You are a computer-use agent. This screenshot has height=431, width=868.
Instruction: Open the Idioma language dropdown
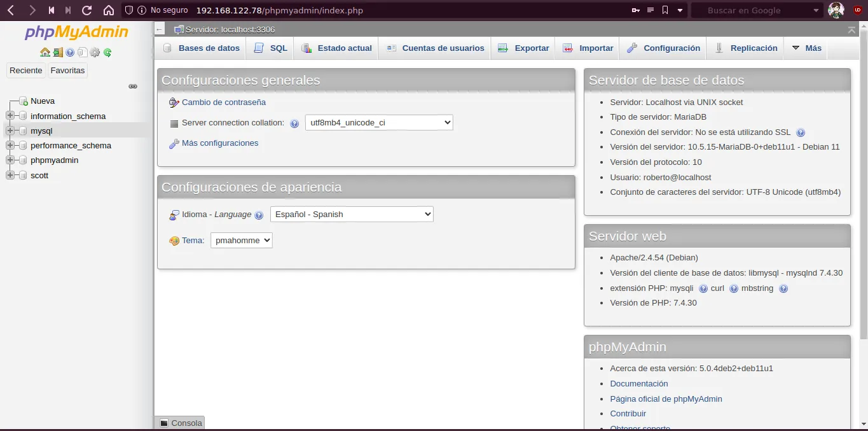(x=352, y=215)
